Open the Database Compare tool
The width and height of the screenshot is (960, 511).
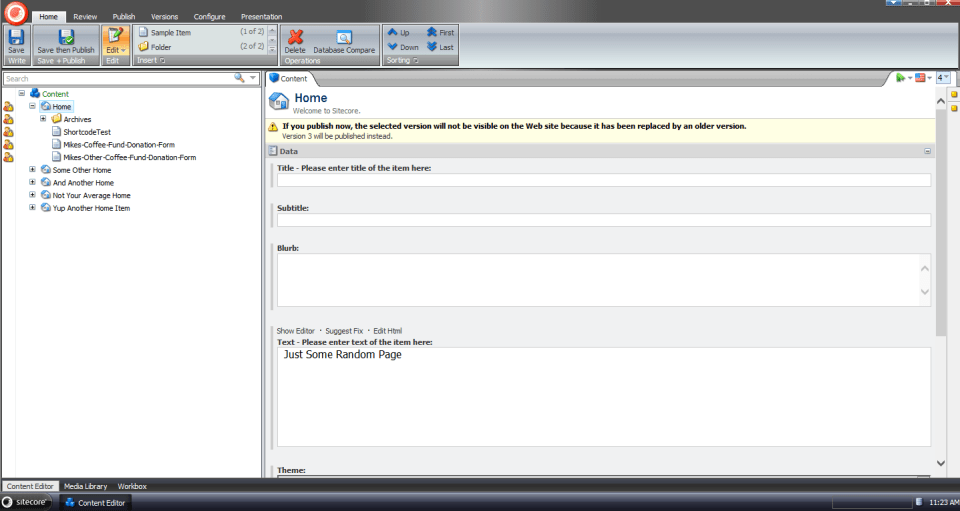click(344, 38)
